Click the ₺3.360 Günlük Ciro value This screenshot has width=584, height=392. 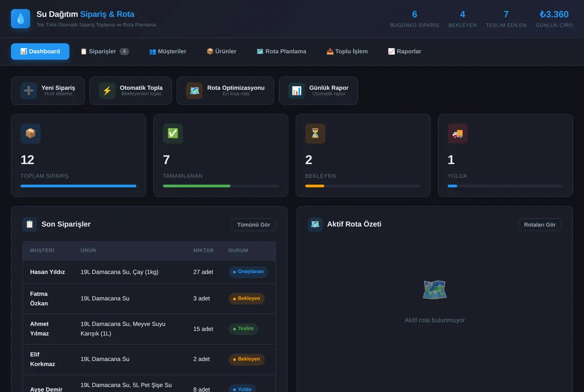[554, 15]
